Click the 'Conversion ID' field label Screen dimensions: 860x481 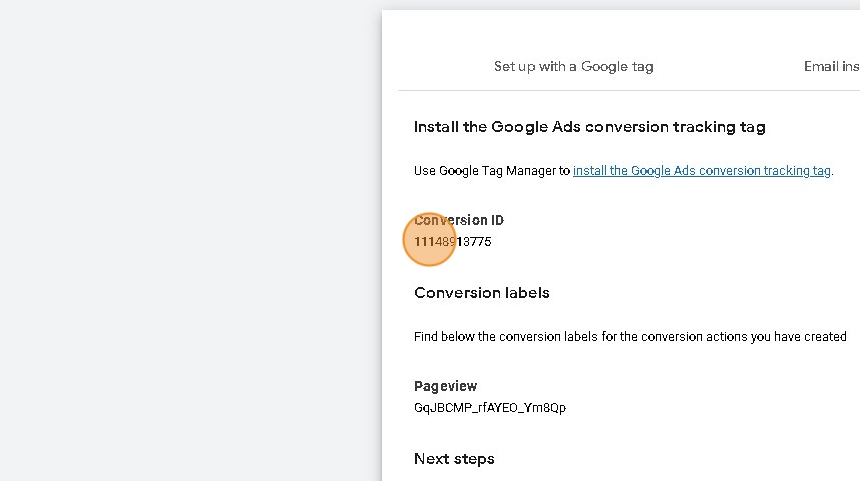(460, 220)
